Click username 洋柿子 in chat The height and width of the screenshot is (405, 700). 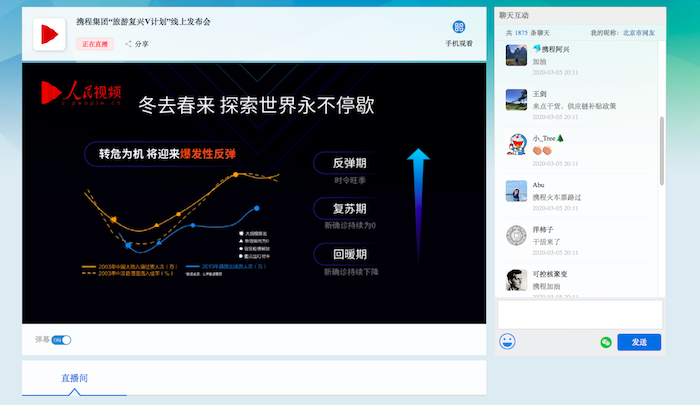(543, 230)
